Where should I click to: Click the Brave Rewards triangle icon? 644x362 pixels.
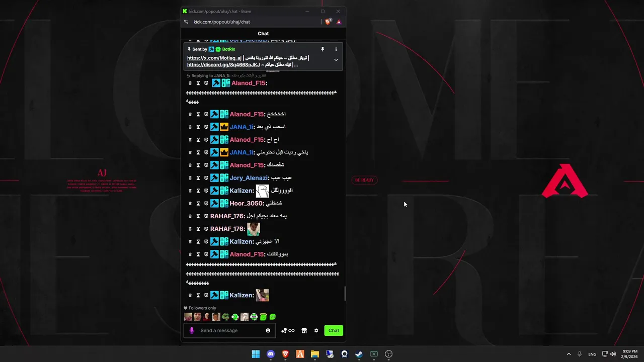click(x=339, y=22)
